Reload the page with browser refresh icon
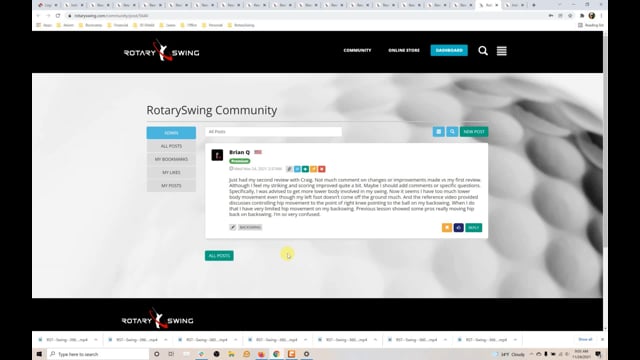Screen dimensions: 640x360 tap(58, 16)
